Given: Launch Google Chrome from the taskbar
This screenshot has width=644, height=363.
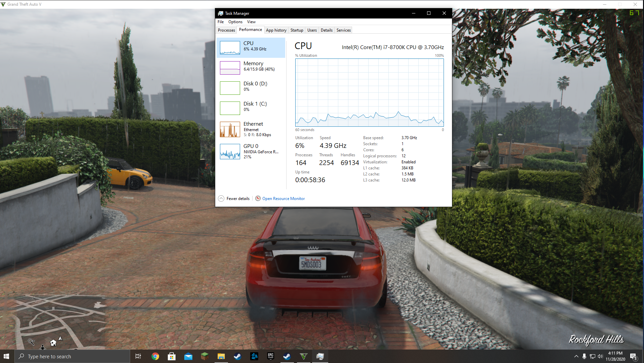Looking at the screenshot, I should coord(155,356).
